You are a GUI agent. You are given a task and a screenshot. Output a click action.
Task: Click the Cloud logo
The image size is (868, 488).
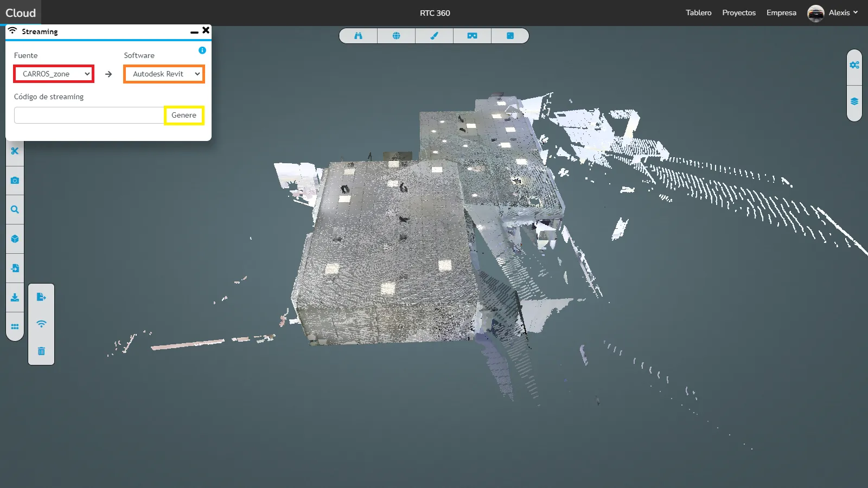(21, 13)
